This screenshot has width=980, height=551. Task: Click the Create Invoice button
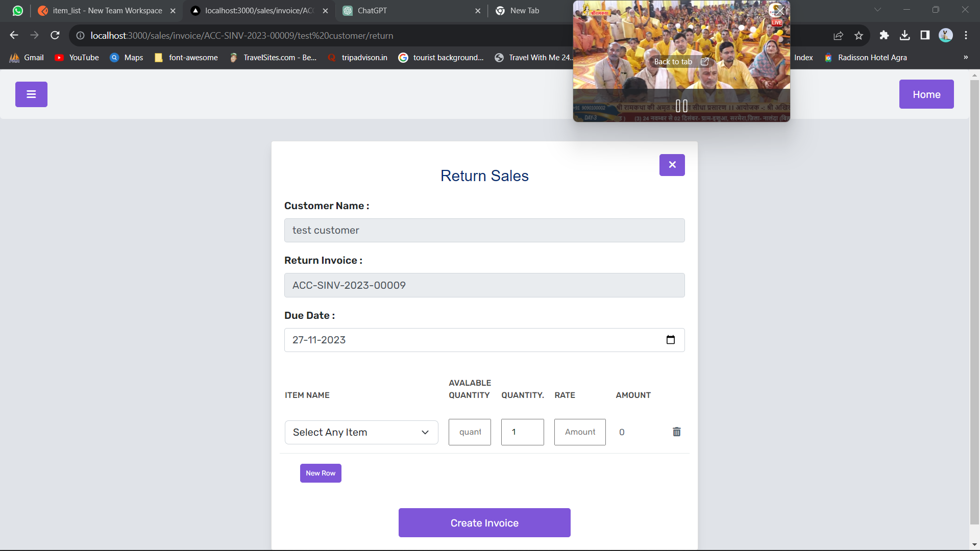point(484,522)
